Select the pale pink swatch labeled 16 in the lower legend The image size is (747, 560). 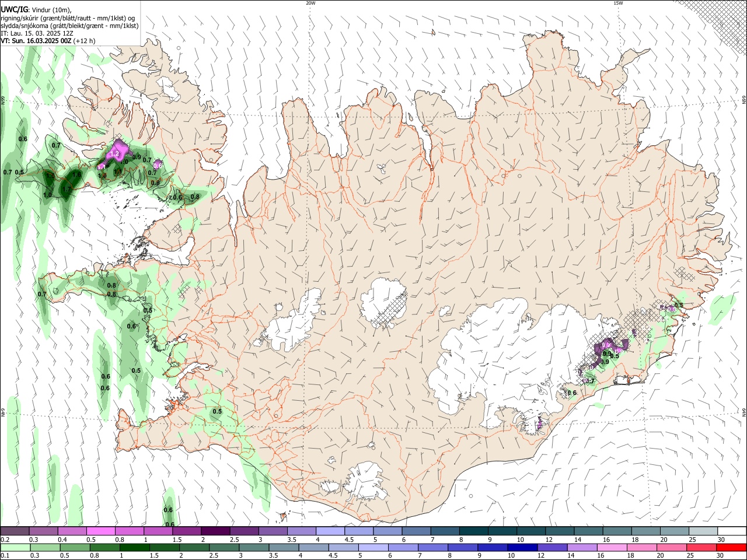coord(612,547)
